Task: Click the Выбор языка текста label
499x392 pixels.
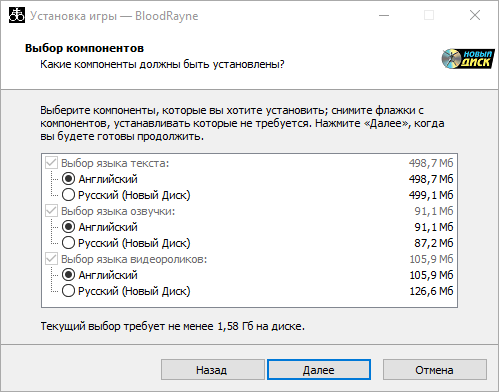Action: click(x=115, y=163)
